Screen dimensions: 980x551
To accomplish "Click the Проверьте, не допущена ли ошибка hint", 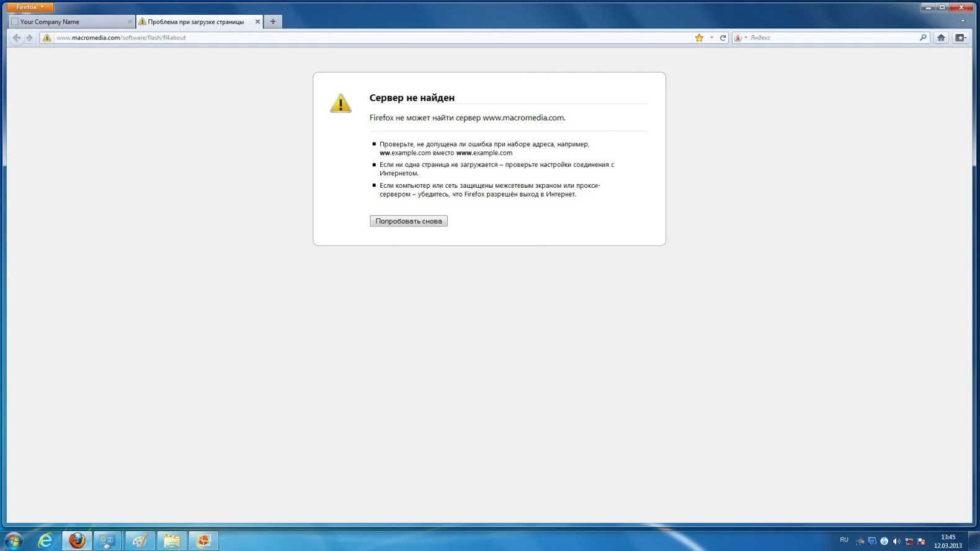I will (484, 149).
